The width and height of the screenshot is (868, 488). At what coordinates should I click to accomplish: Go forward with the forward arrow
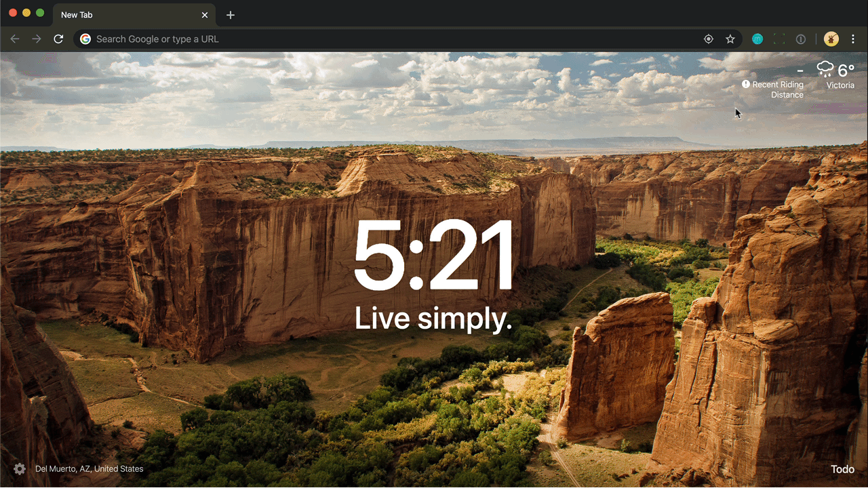37,39
